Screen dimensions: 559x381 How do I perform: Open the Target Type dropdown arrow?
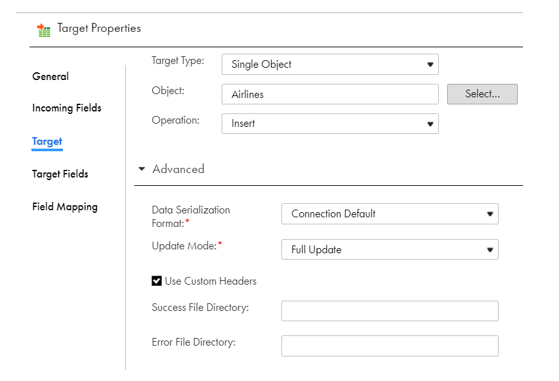[x=430, y=65]
